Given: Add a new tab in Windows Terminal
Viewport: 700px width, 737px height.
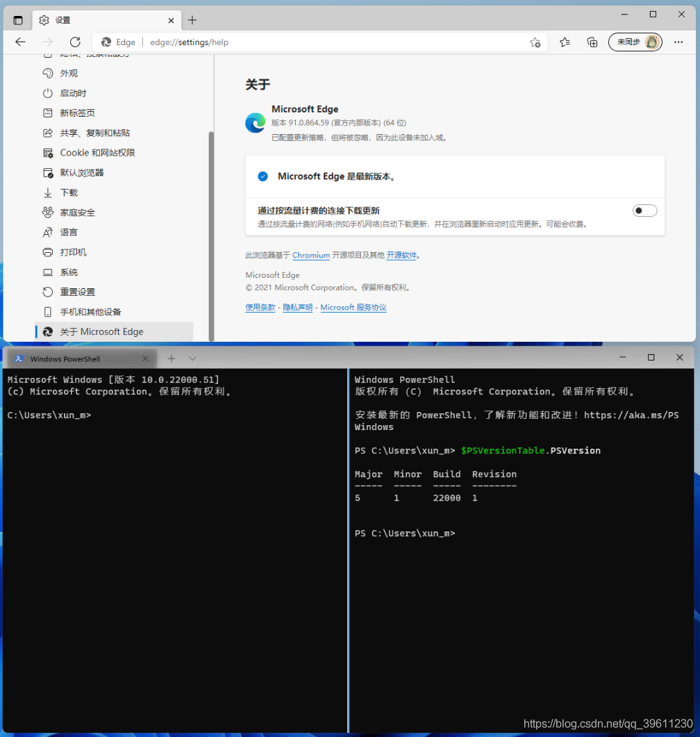Looking at the screenshot, I should click(x=172, y=358).
